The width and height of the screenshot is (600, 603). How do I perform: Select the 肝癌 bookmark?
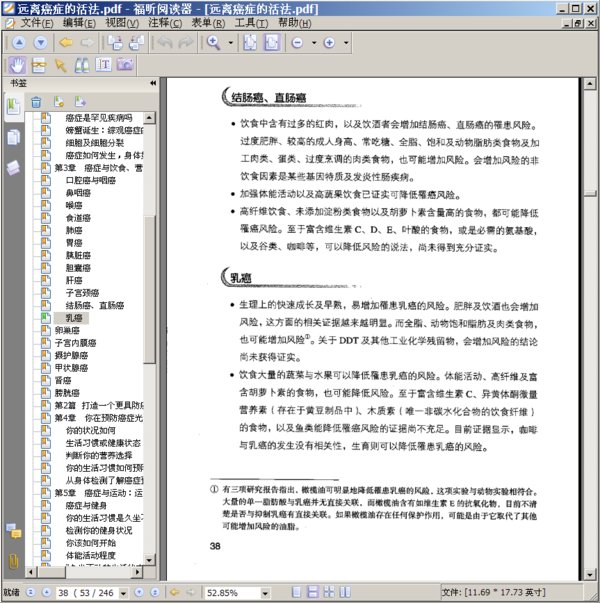tap(74, 280)
